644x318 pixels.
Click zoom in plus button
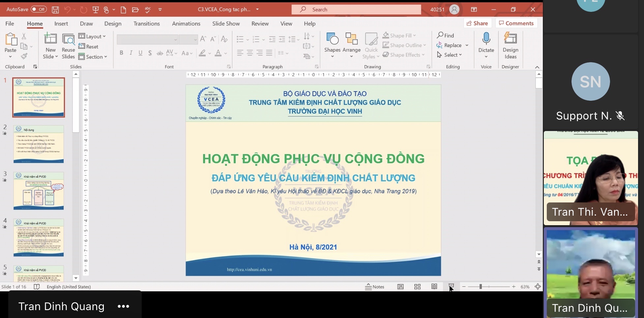coord(513,287)
